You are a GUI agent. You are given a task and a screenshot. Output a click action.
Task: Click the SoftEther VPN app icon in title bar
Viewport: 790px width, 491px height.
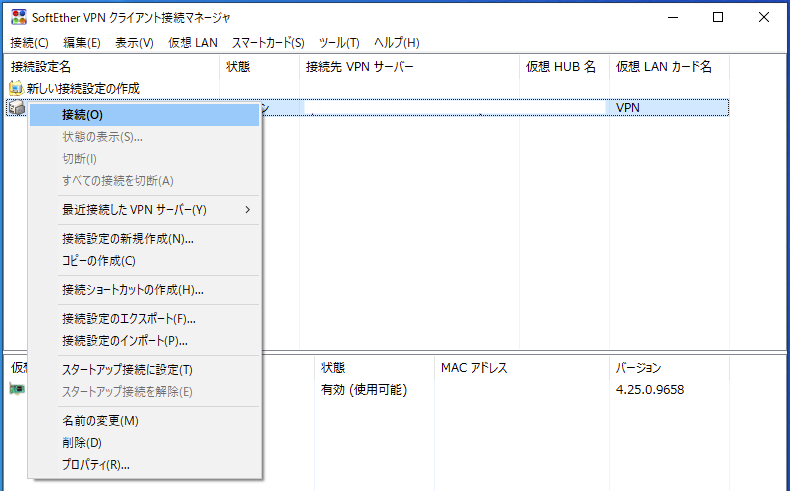coord(19,17)
